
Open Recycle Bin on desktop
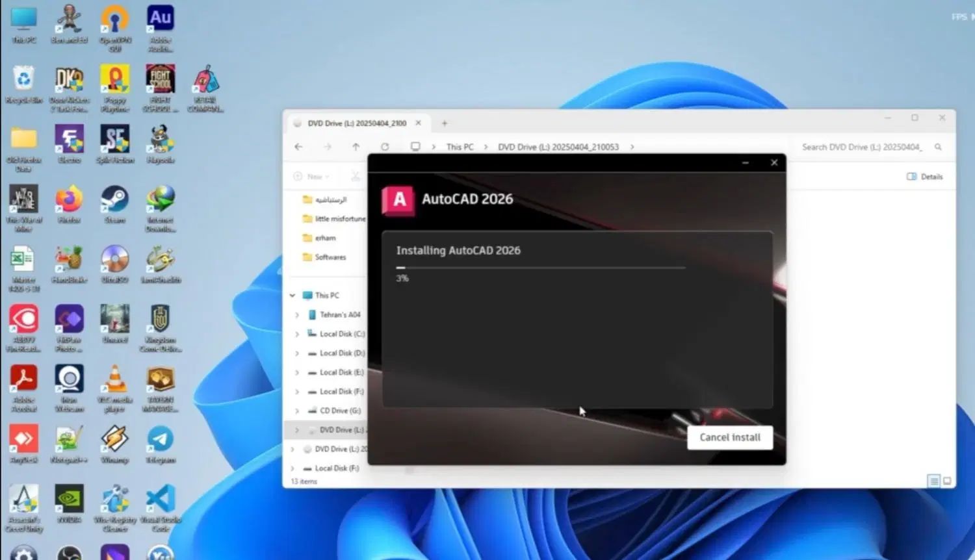coord(23,84)
